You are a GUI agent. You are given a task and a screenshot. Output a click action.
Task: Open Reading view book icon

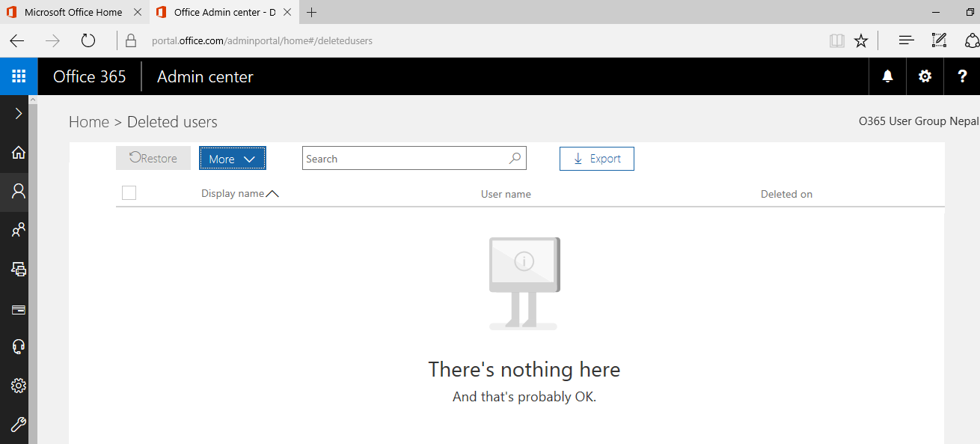click(837, 40)
